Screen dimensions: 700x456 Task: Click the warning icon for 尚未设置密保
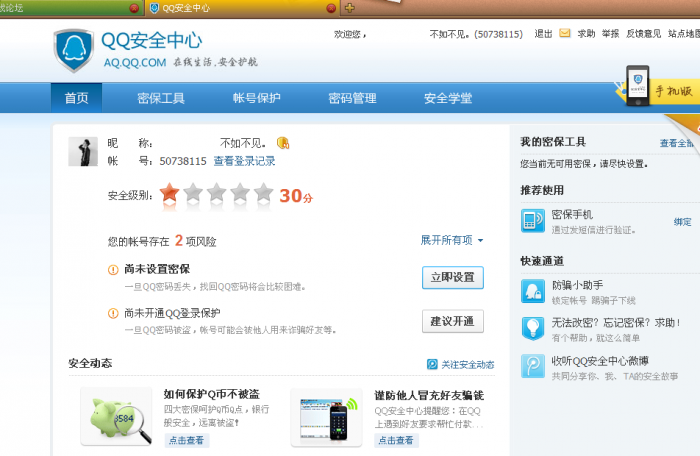pyautogui.click(x=113, y=270)
